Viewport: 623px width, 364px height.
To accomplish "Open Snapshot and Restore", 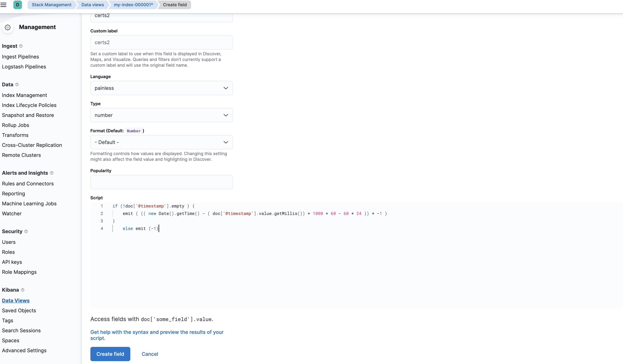I will click(x=28, y=115).
